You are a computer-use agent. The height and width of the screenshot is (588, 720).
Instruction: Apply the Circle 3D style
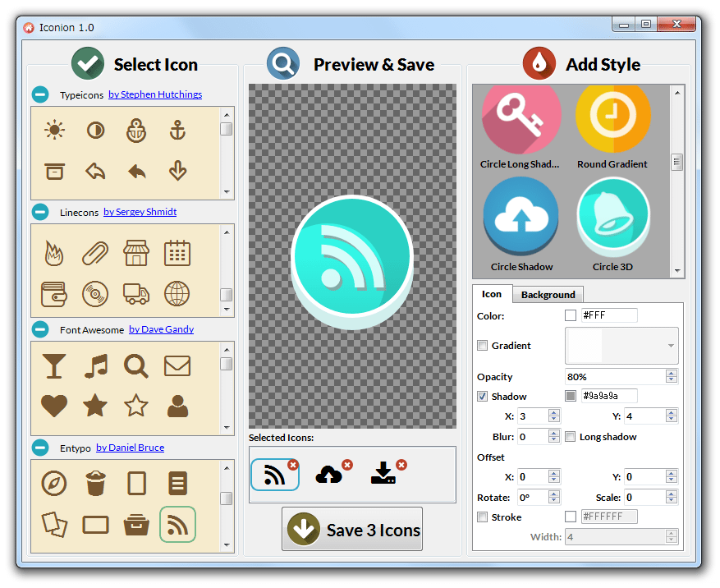click(613, 225)
